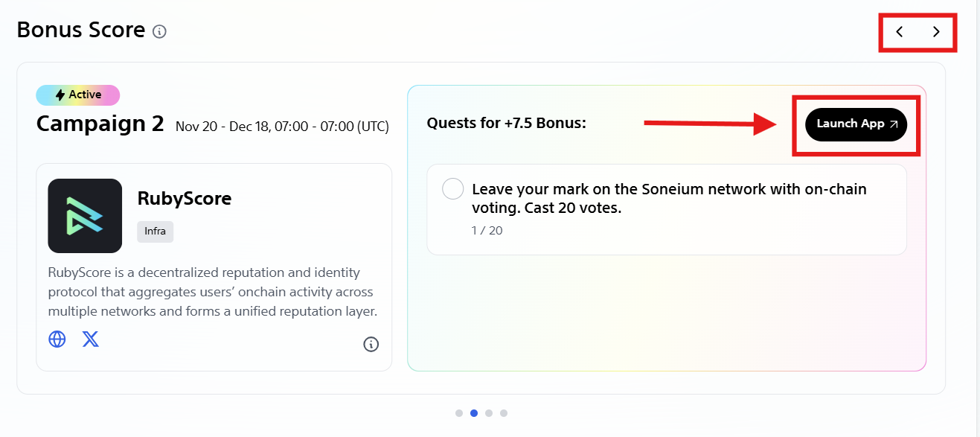Jump to the fourth carousel dot
Screen dimensions: 980x437
point(504,413)
